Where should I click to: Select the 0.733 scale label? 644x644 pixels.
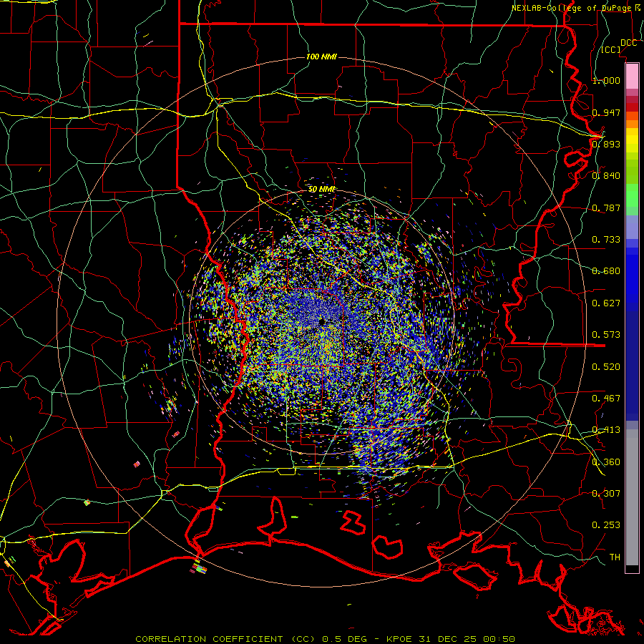click(606, 240)
